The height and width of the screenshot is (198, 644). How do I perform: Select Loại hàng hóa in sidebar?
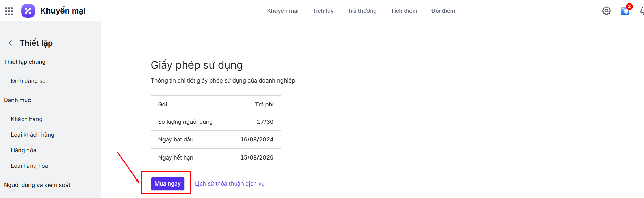29,166
